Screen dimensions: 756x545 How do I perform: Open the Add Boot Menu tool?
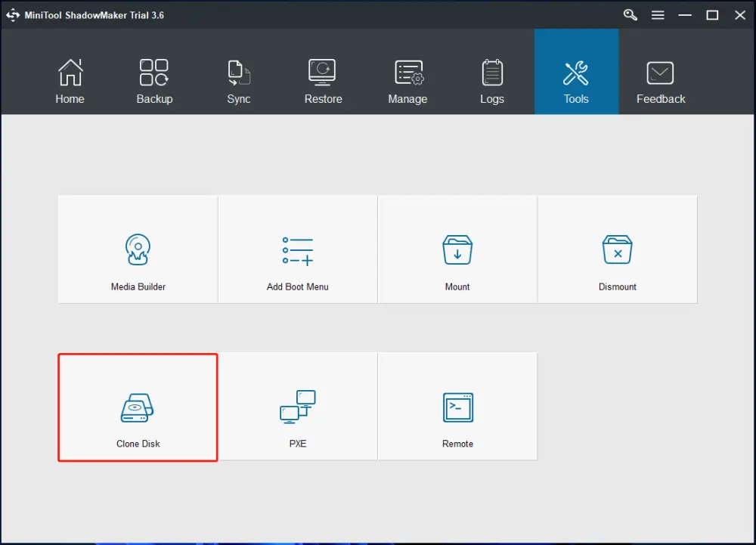[x=297, y=249]
